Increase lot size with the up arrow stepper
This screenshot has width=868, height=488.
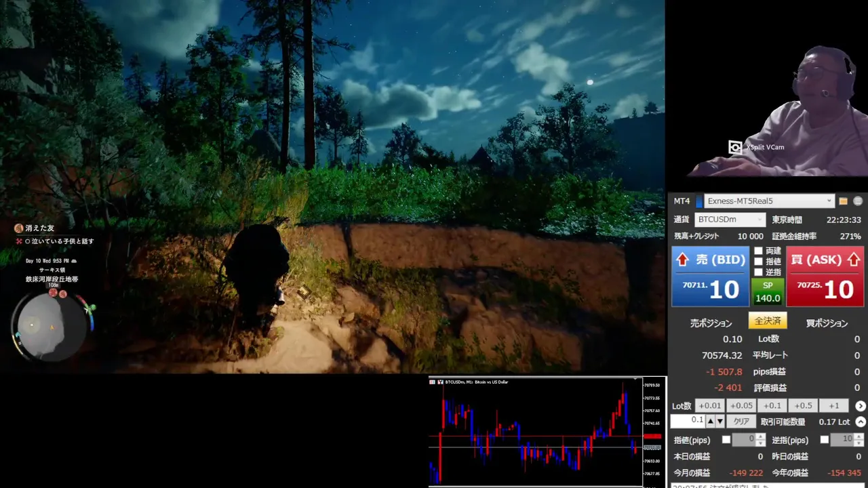click(x=711, y=422)
